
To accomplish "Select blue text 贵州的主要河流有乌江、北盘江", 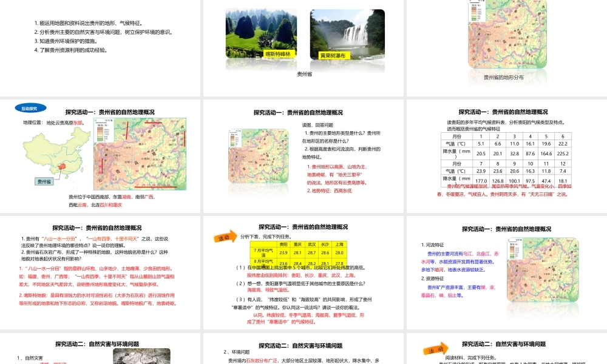I will coord(459,262).
